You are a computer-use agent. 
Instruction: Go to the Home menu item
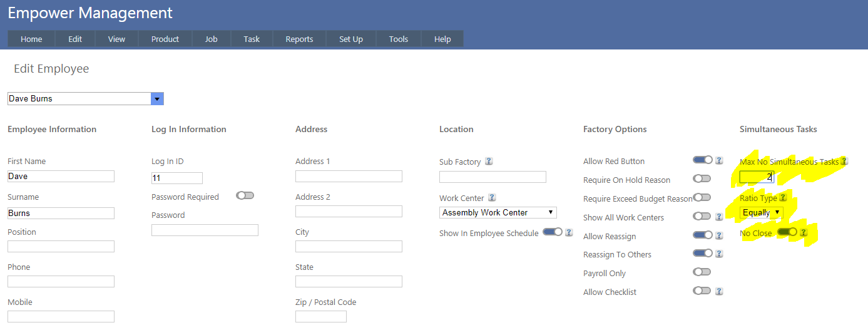pos(31,39)
